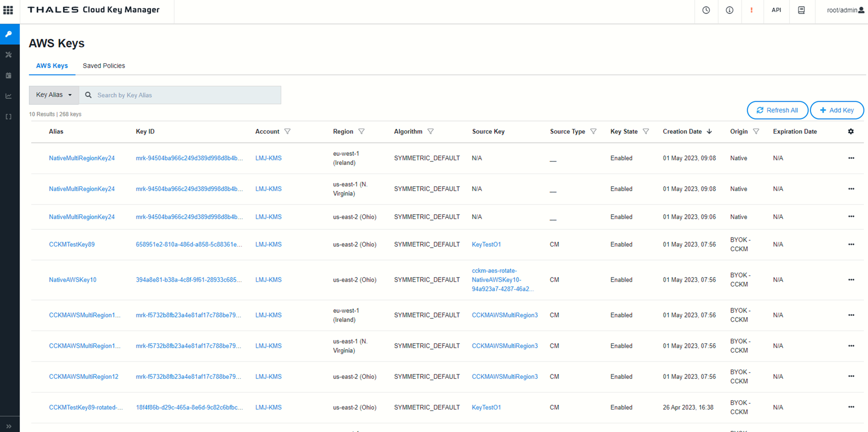Viewport: 868px width, 432px height.
Task: Open the Key State column filter
Action: tap(646, 131)
